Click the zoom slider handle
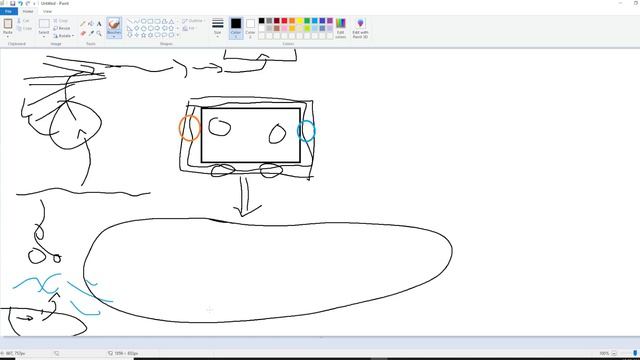This screenshot has width=640, height=360. tap(635, 353)
